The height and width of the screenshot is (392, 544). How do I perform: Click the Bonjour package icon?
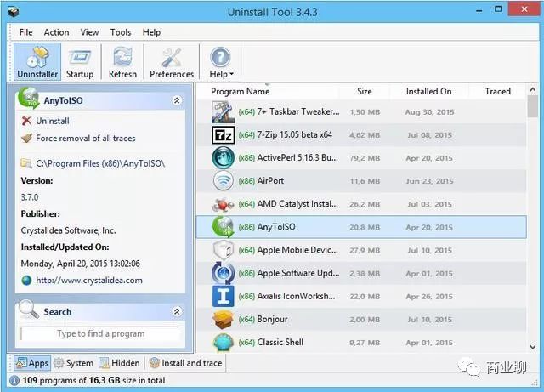(223, 320)
